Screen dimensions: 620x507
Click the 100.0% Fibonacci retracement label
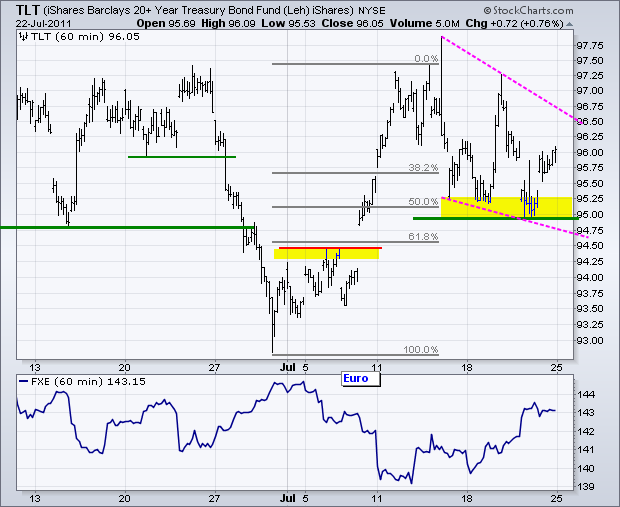[421, 350]
